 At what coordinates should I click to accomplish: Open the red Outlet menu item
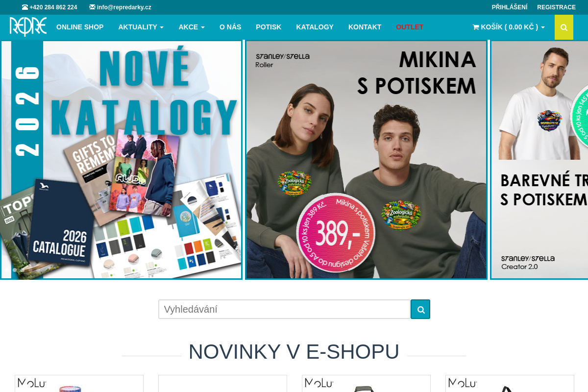pyautogui.click(x=410, y=27)
